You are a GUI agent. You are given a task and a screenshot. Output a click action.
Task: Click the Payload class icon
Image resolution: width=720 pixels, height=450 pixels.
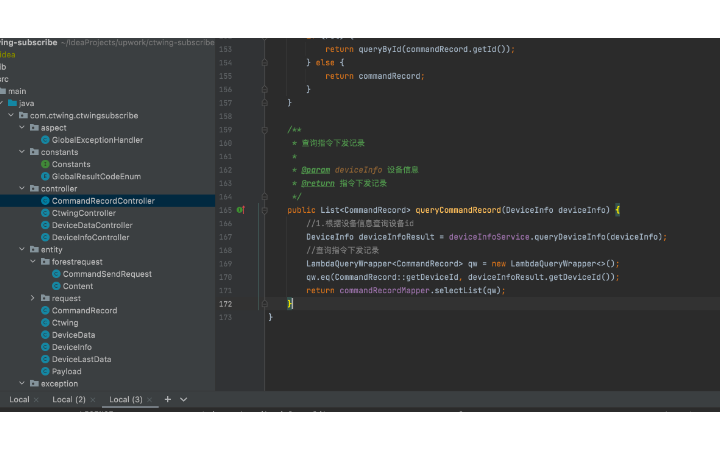click(45, 371)
